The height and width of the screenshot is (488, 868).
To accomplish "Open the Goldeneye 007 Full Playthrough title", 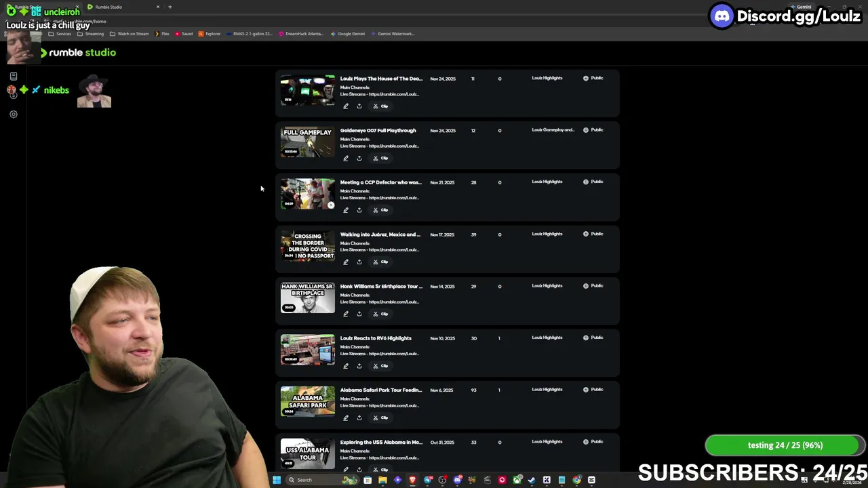I will click(x=378, y=131).
